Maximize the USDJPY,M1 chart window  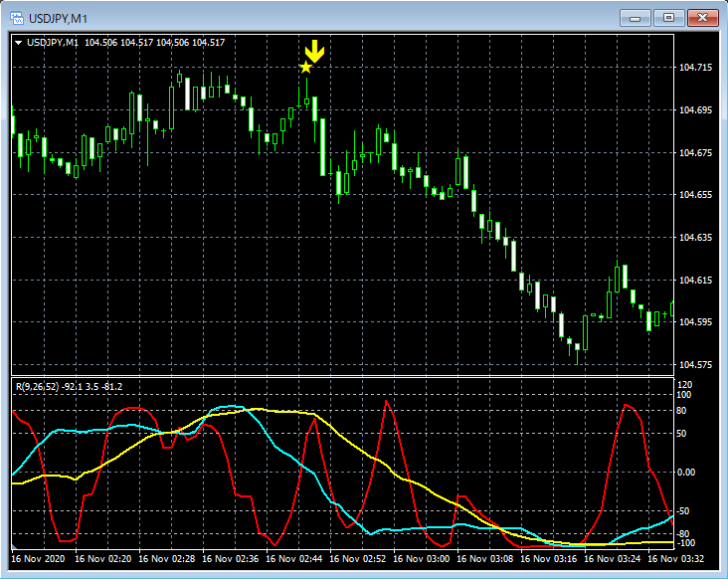tap(668, 18)
